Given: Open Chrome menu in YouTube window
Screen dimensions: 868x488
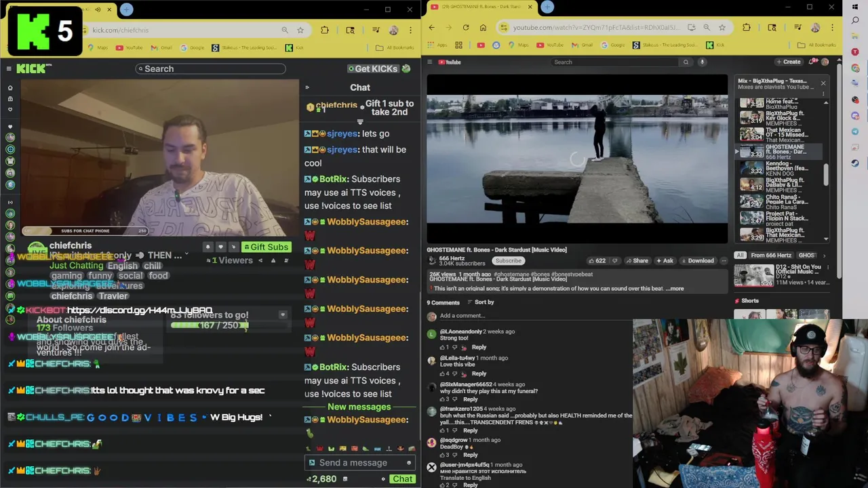Looking at the screenshot, I should tap(832, 27).
